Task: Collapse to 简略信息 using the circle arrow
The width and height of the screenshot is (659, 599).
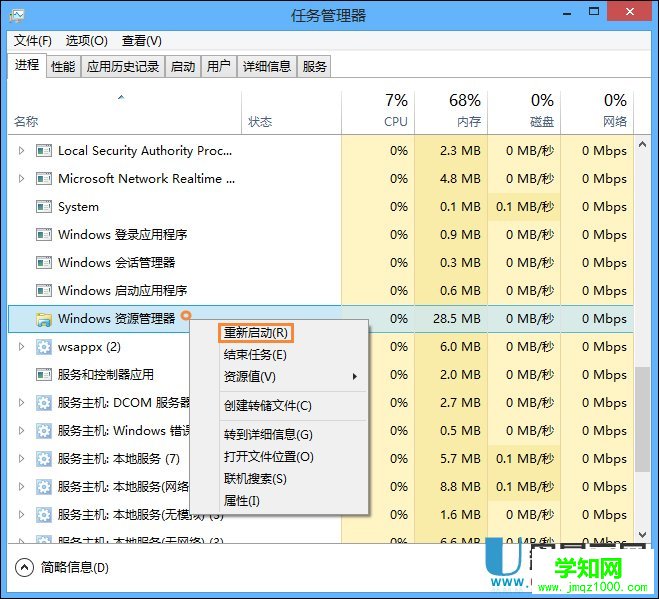Action: click(24, 567)
